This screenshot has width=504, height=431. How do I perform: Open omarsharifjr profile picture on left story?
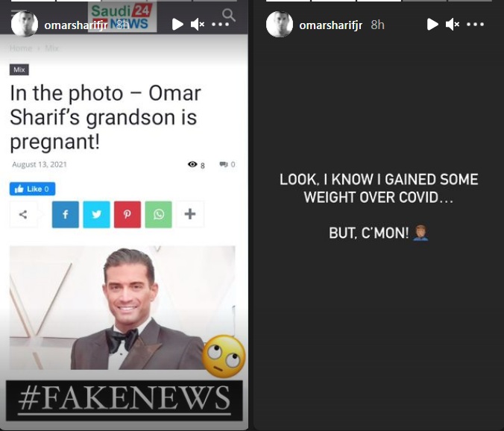click(25, 25)
